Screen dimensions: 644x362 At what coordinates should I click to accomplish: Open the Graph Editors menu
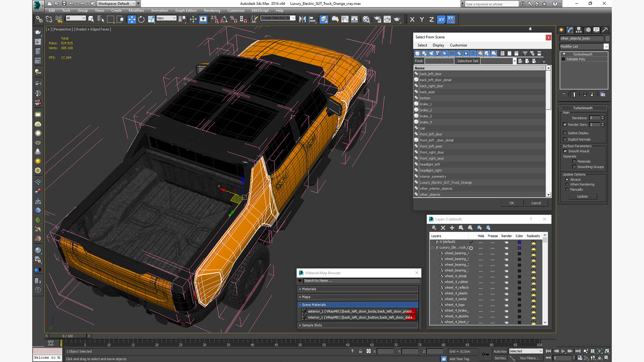tap(186, 11)
